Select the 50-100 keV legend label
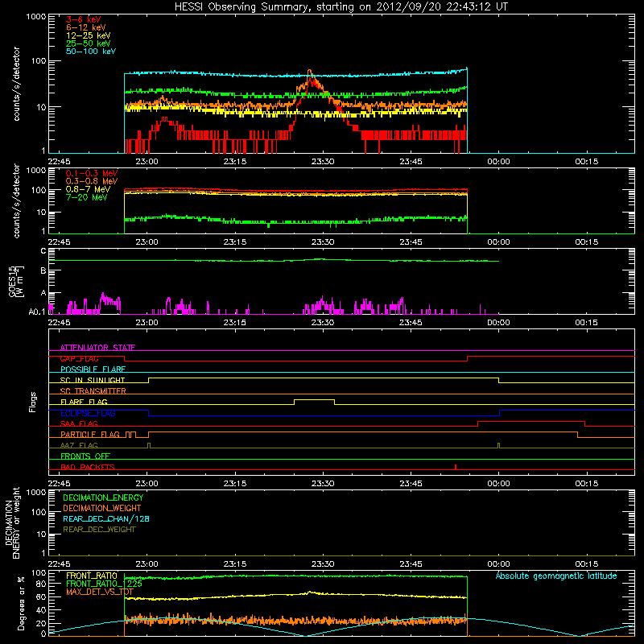The image size is (644, 644). coord(91,52)
